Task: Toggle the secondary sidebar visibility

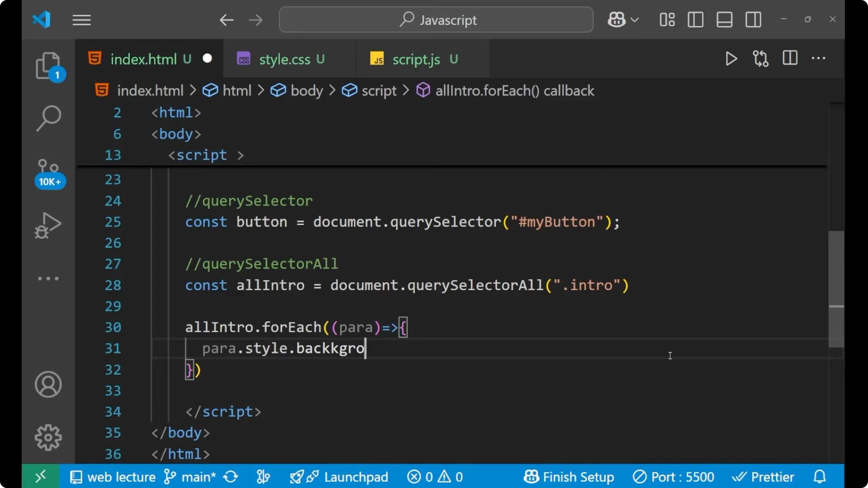Action: tap(753, 19)
